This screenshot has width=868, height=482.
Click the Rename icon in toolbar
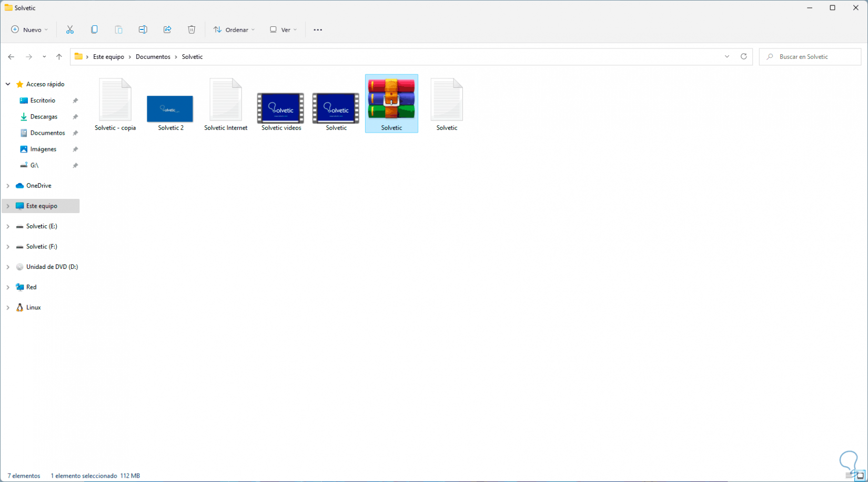pos(143,29)
